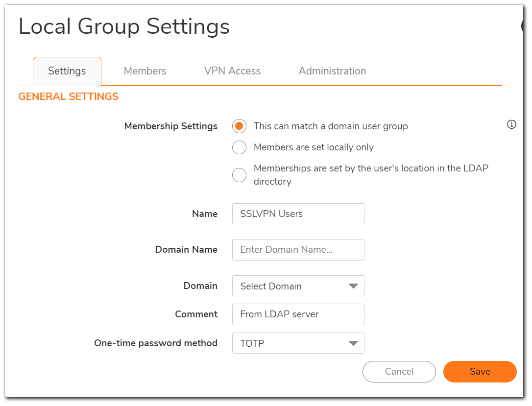Click the info tooltip icon
Screen dimensions: 532x406
(x=511, y=124)
